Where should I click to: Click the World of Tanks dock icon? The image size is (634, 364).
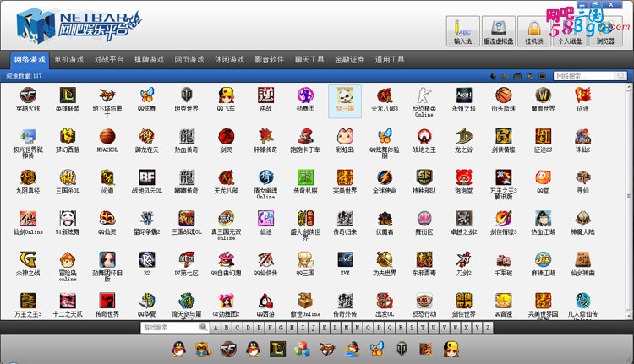point(402,349)
